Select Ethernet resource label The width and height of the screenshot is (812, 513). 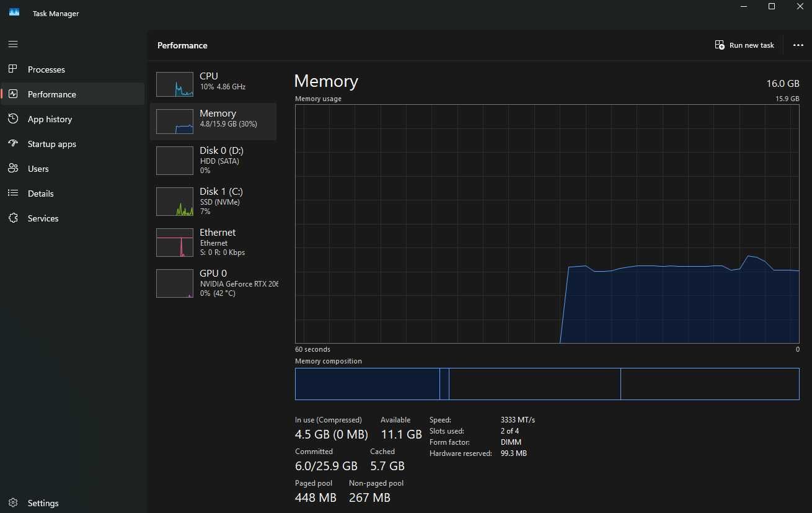(x=218, y=233)
